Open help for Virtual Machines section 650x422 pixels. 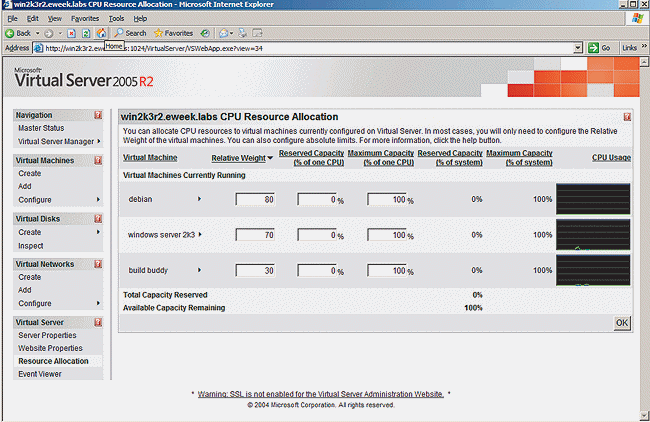98,160
